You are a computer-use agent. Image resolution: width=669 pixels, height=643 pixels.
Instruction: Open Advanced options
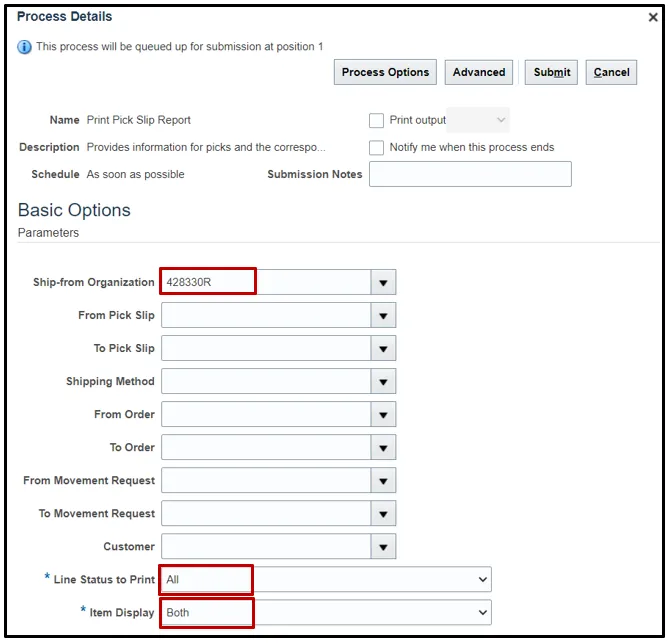coord(479,72)
